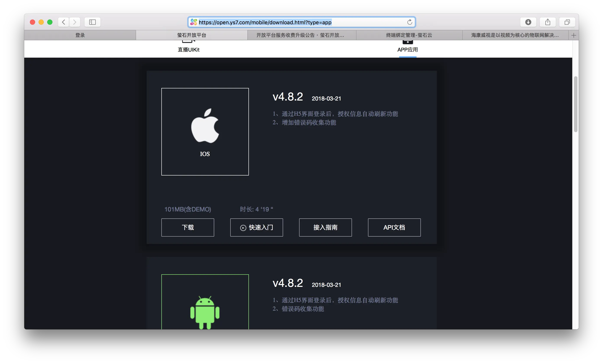Image resolution: width=603 pixels, height=364 pixels.
Task: Play the 快速入门 video guide
Action: [256, 227]
